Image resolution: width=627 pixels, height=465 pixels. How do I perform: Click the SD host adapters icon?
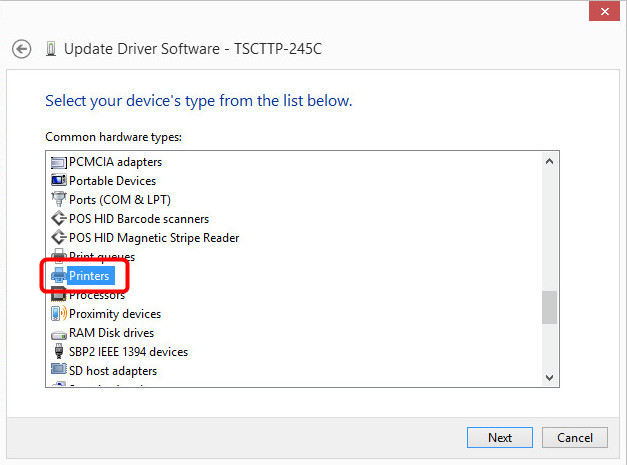(x=58, y=371)
